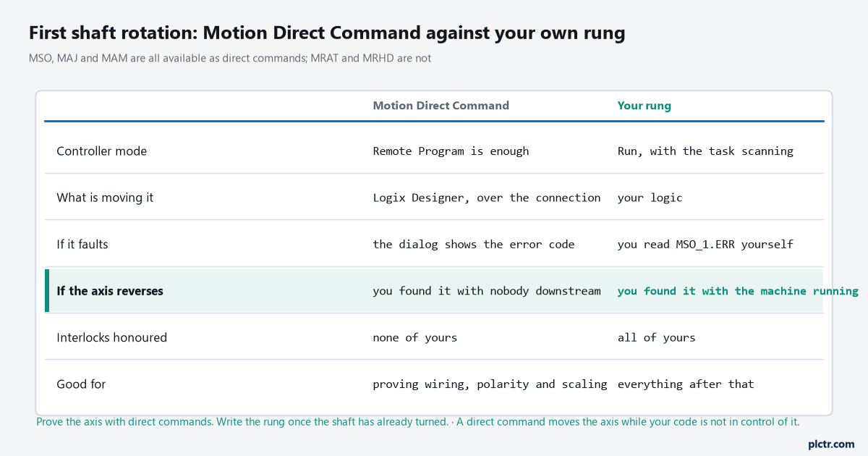Open the plctr.com source link
Screen dimensions: 868x456
(x=831, y=444)
